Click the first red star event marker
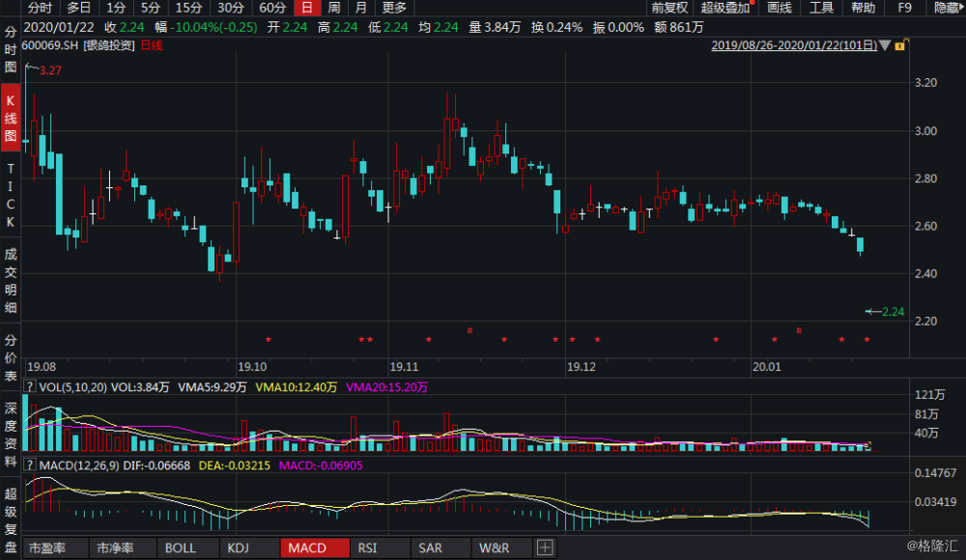 tap(269, 339)
